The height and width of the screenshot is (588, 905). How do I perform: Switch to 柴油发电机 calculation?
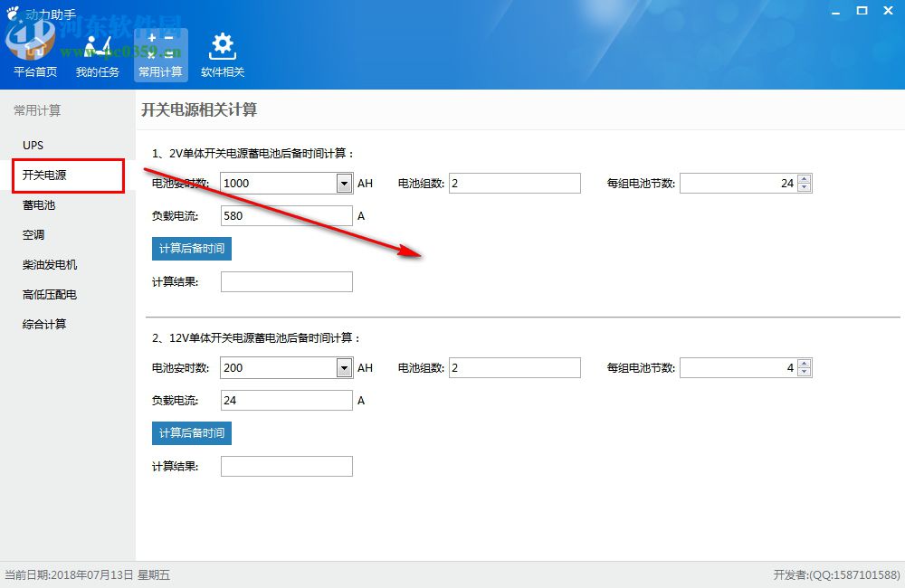pos(52,264)
